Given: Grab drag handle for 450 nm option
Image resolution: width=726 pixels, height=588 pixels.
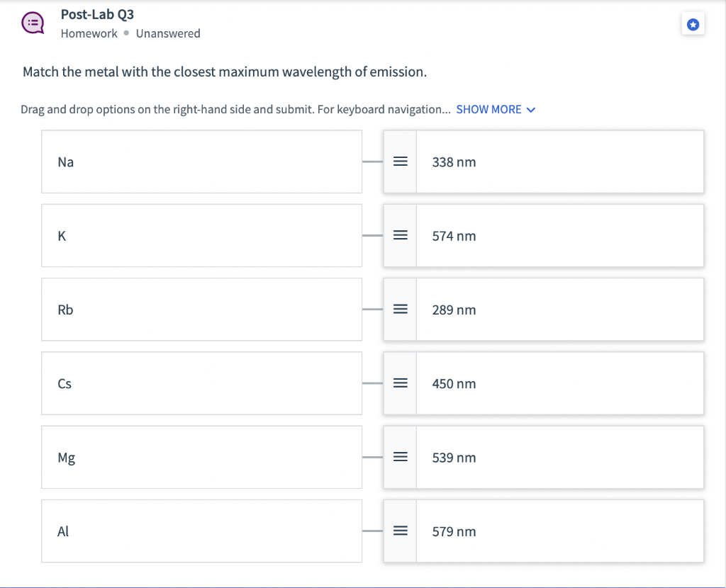Looking at the screenshot, I should pos(400,383).
